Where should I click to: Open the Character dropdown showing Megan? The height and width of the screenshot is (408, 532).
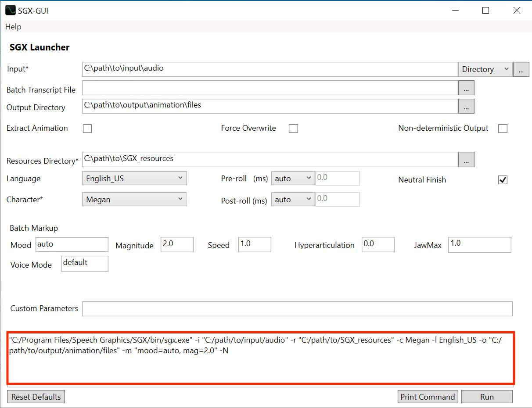coord(134,199)
